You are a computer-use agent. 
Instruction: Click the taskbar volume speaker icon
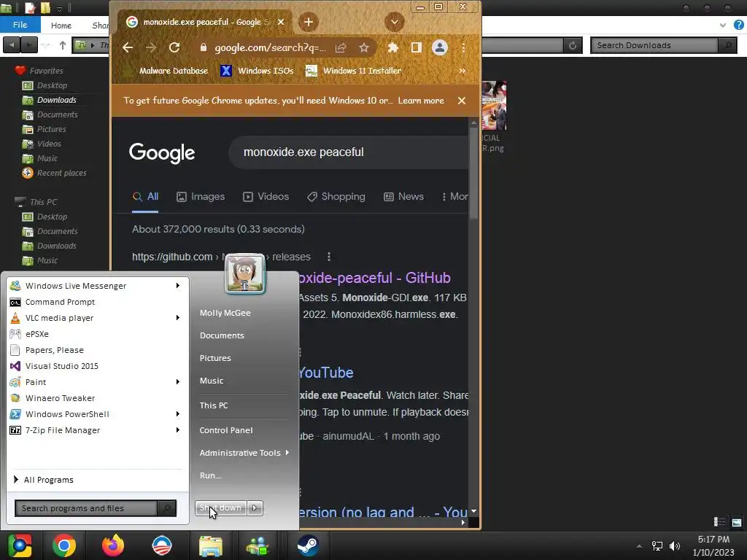point(675,545)
